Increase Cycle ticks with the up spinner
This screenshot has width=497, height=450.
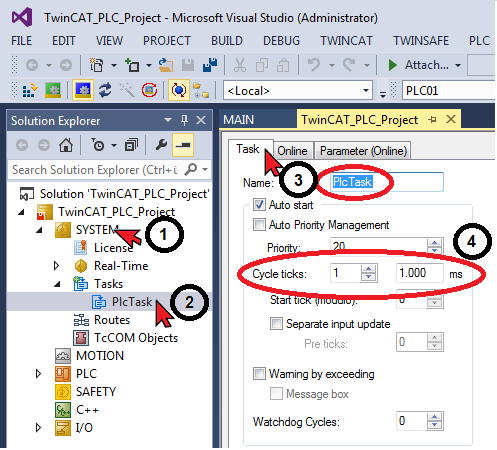pos(368,269)
